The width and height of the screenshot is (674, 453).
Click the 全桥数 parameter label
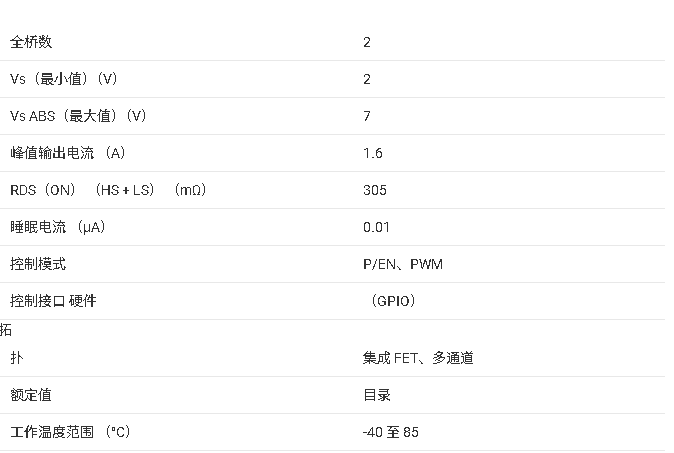pyautogui.click(x=30, y=42)
